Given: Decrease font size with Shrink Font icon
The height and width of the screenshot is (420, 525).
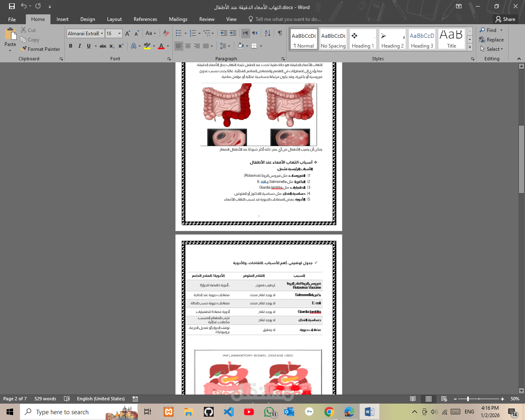Looking at the screenshot, I should 137,34.
